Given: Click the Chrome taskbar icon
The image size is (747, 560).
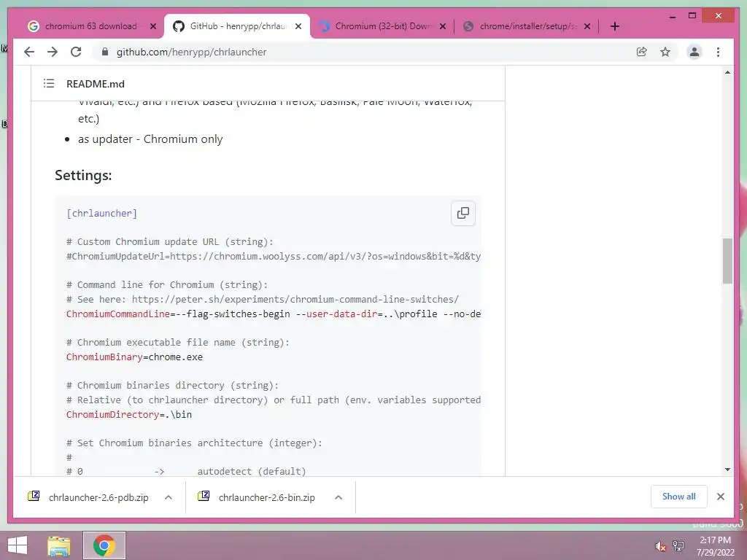Looking at the screenshot, I should pos(104,545).
